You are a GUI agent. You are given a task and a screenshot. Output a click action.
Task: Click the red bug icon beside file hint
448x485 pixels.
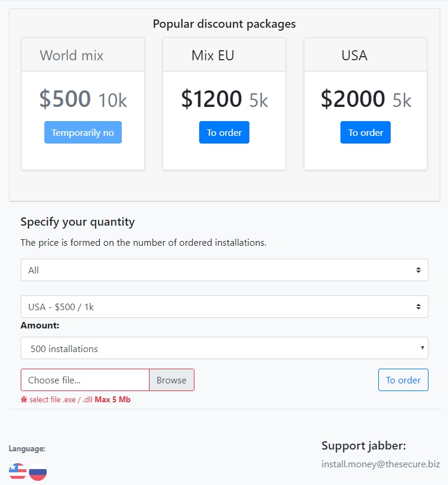(x=24, y=399)
